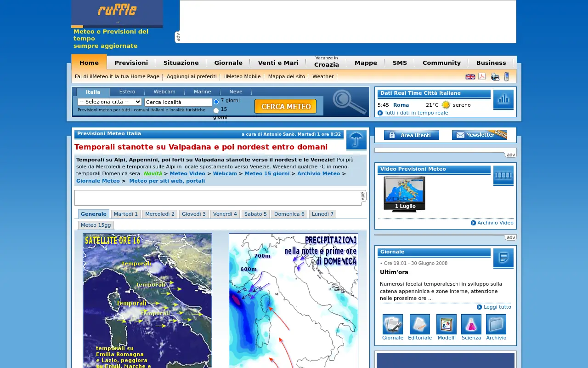This screenshot has width=588, height=368.
Task: Open the Situazione menu
Action: pos(181,63)
